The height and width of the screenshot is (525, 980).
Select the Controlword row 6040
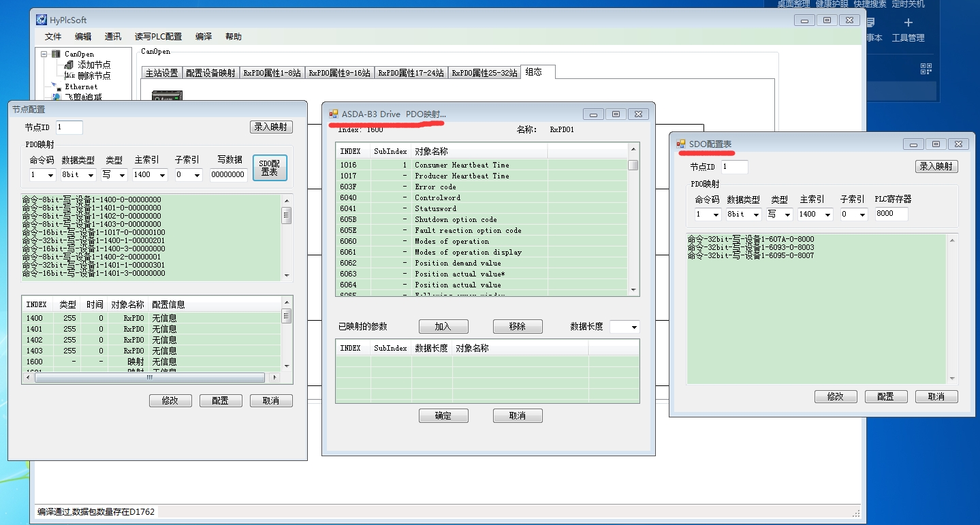(x=482, y=197)
